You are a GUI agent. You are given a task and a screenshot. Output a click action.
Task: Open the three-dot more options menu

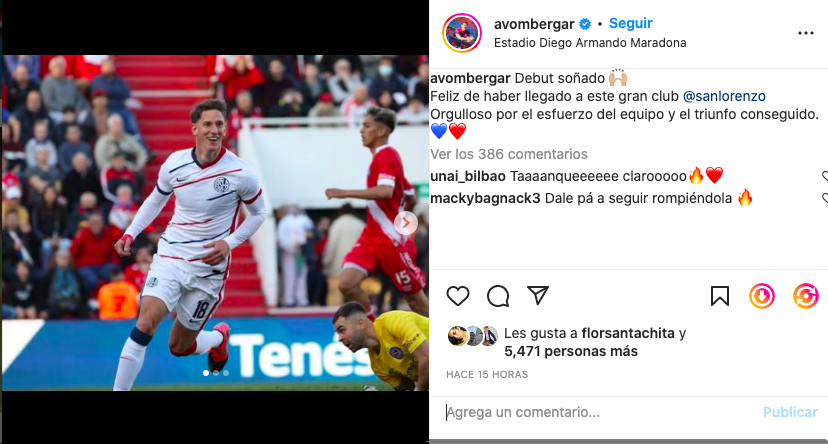(805, 33)
